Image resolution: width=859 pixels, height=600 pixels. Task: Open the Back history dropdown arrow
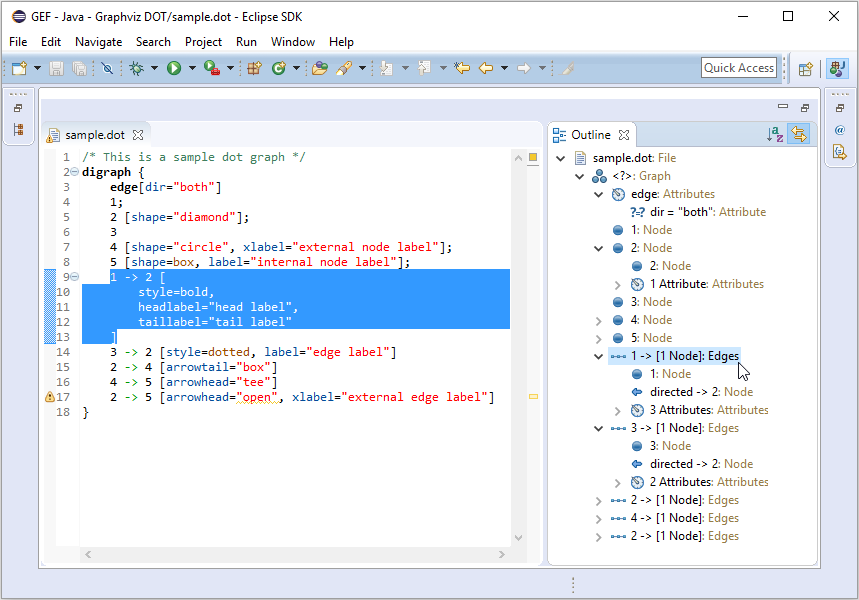(505, 68)
